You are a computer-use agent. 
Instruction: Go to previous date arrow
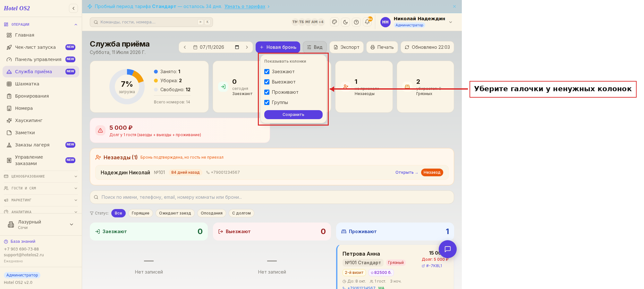click(185, 47)
